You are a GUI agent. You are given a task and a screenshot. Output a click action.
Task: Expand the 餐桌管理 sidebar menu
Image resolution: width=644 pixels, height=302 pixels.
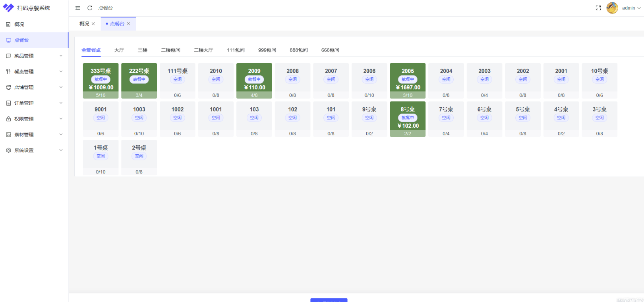tap(34, 71)
